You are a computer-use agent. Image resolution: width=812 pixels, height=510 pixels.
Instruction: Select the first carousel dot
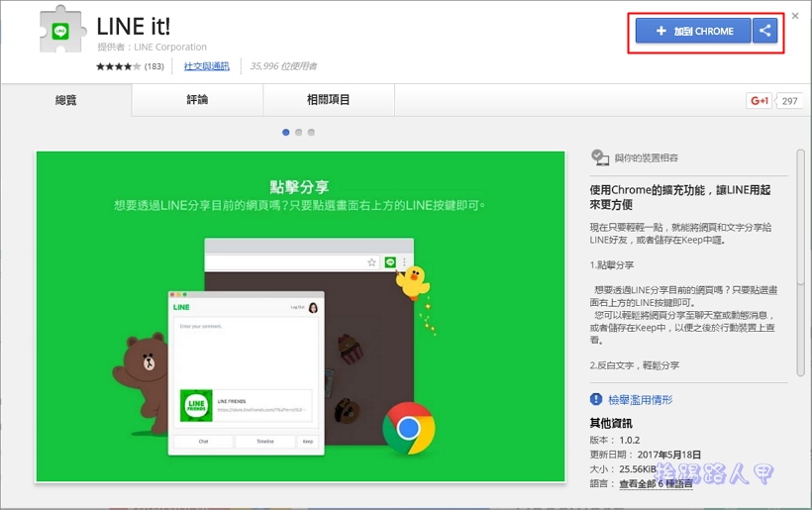286,133
